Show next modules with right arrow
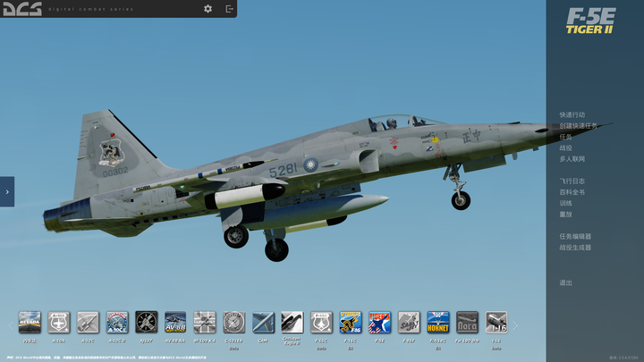The image size is (644, 362). (515, 325)
